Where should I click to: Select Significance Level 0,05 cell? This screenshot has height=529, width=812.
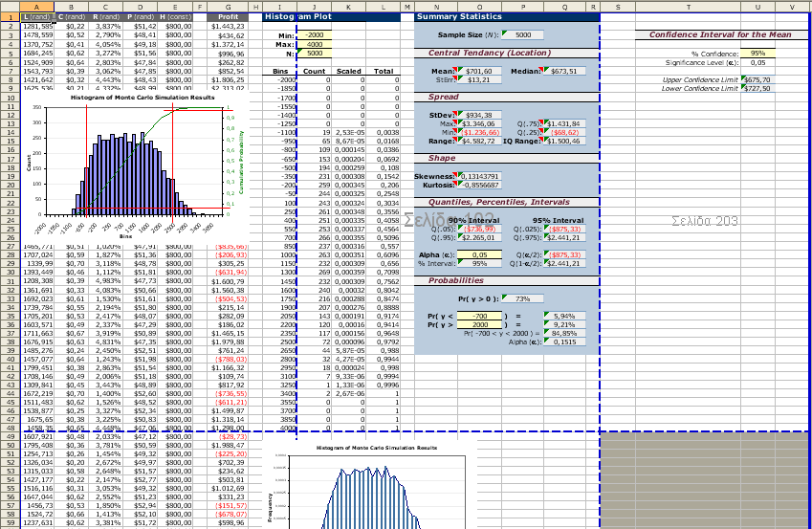(757, 62)
